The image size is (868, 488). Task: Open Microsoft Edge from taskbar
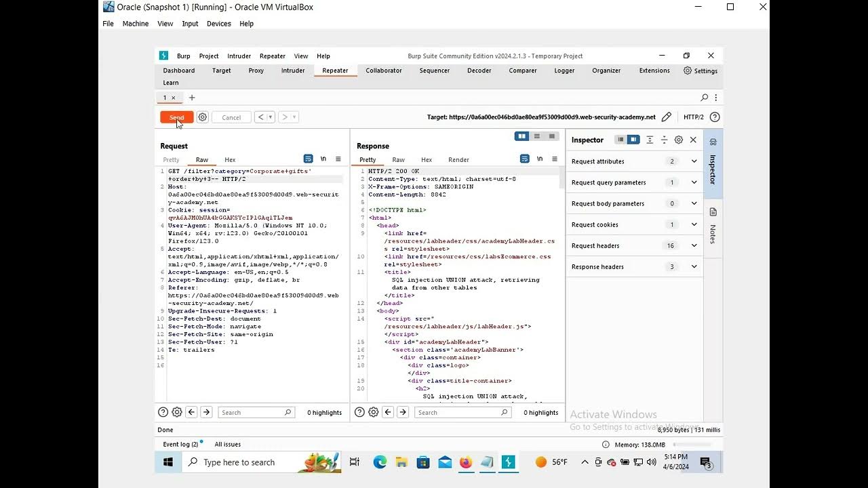[380, 462]
